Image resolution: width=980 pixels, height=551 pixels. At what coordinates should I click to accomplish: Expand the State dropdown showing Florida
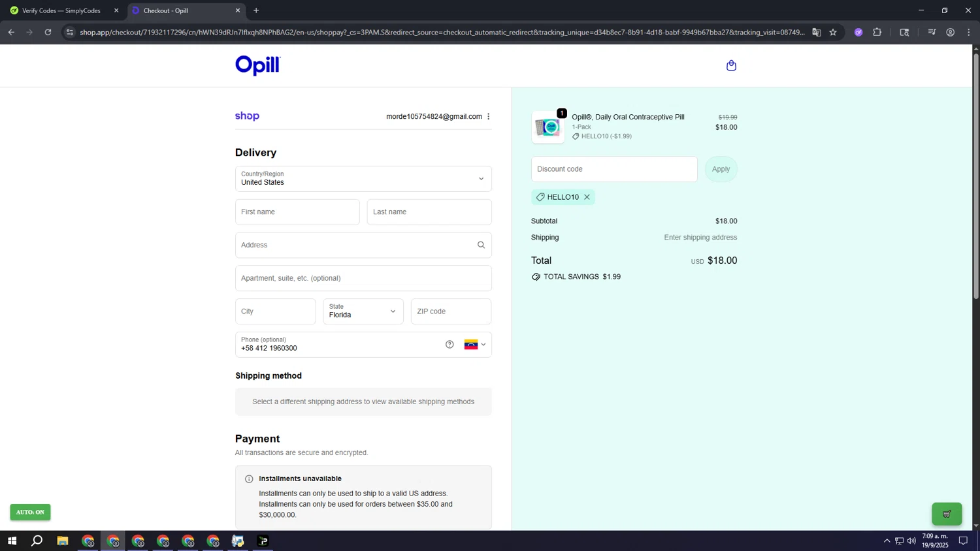coord(363,311)
